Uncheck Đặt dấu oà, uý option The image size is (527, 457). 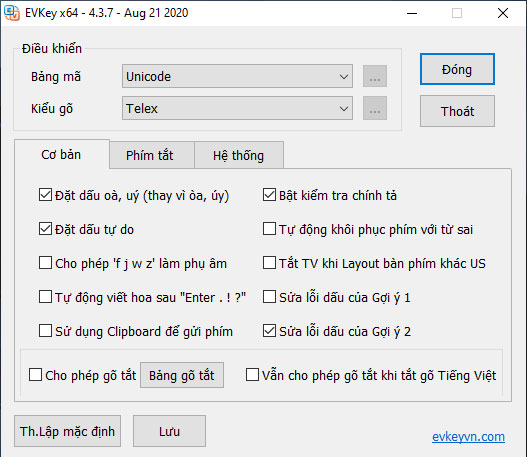coord(45,195)
